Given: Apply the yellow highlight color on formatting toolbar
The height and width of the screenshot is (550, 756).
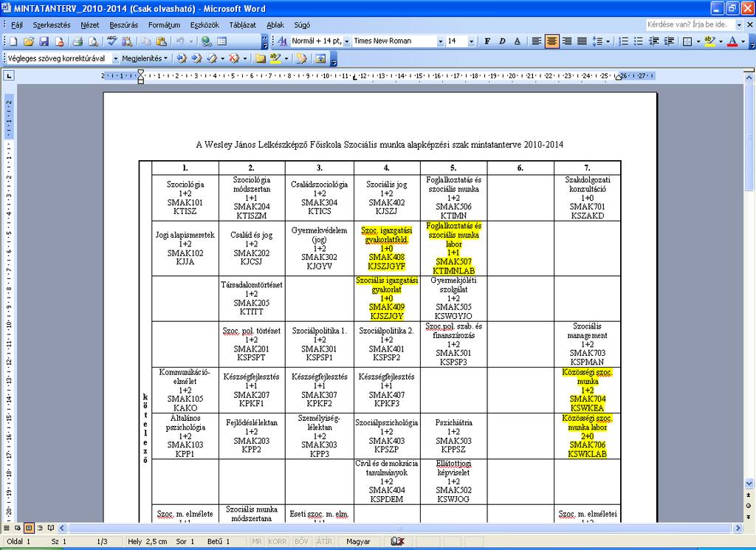Looking at the screenshot, I should [709, 41].
